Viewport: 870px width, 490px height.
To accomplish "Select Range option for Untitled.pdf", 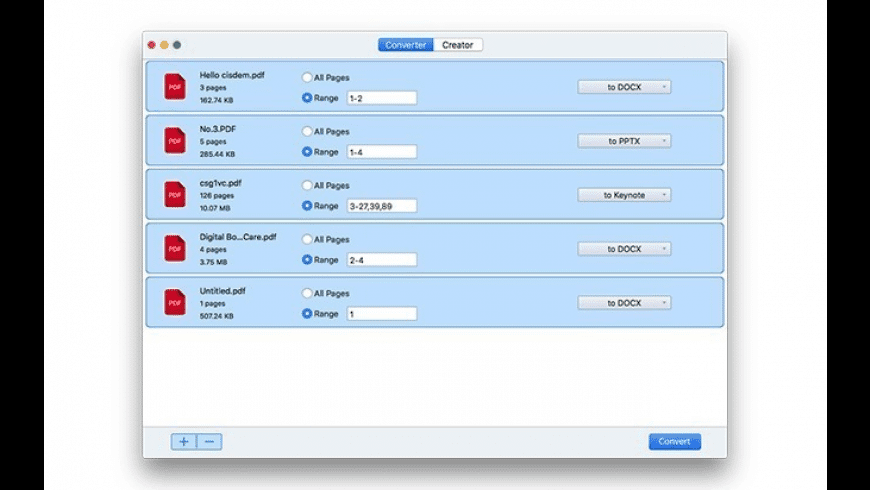I will click(307, 314).
